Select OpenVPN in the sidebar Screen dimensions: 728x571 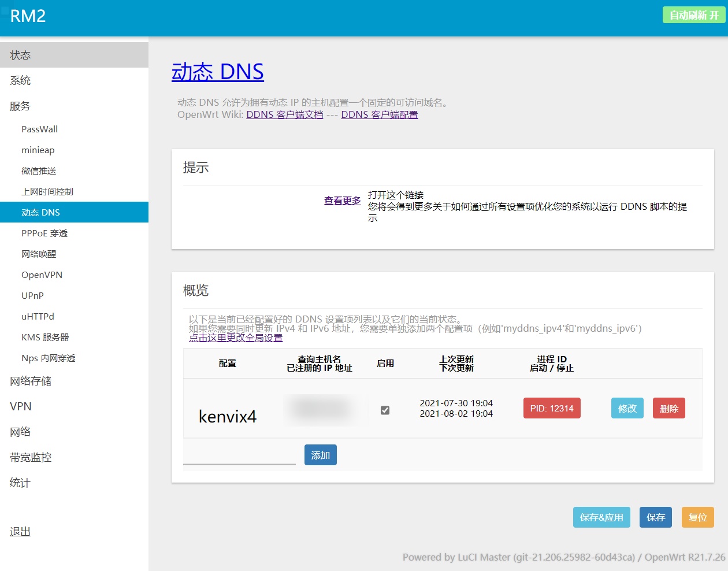(x=42, y=275)
